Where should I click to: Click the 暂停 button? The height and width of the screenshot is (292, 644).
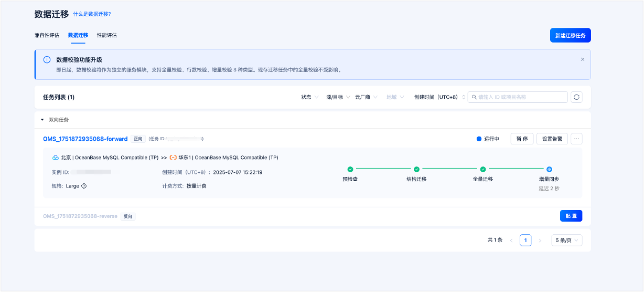pos(522,139)
